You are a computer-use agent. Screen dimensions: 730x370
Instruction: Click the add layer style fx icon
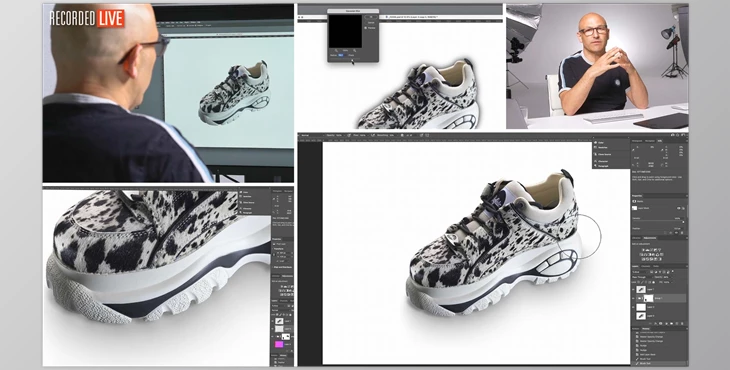click(655, 323)
